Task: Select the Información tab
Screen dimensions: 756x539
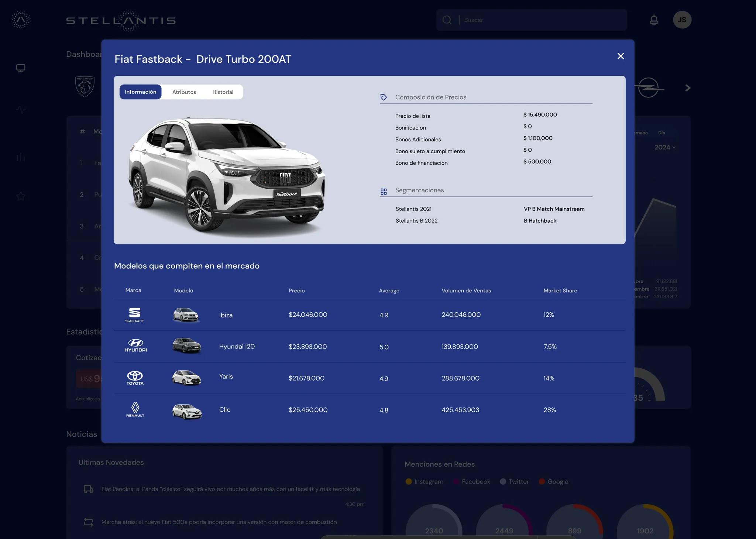Action: point(140,92)
